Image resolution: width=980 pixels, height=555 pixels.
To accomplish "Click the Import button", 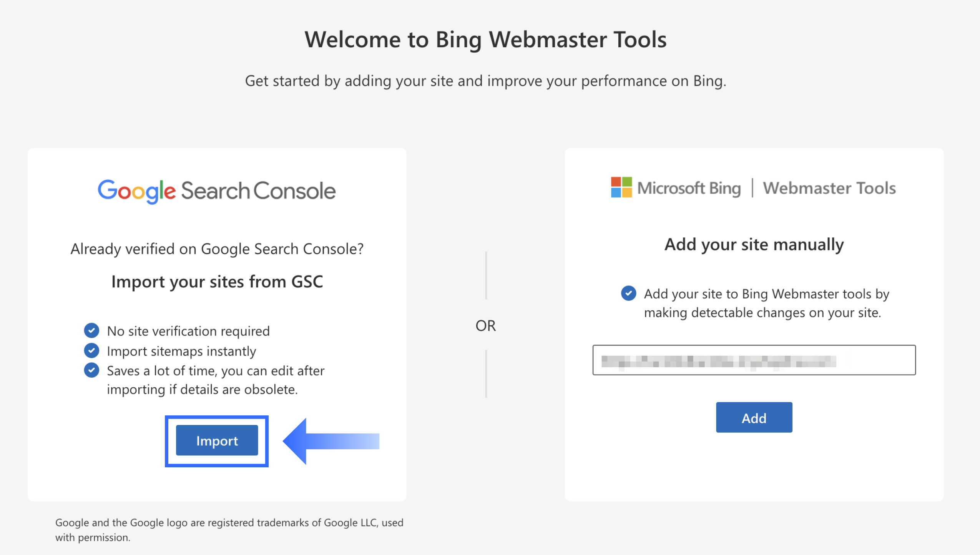I will tap(217, 440).
